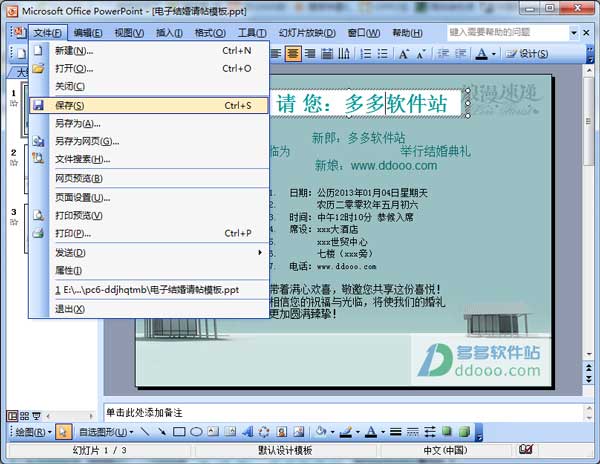This screenshot has width=600, height=464.
Task: Click the Insert WordArt icon
Action: [247, 432]
